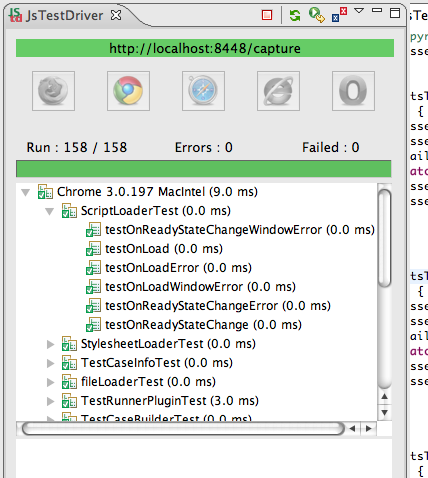The image size is (428, 478).
Task: Click the JsTestDriver tab logo icon
Action: (15, 15)
